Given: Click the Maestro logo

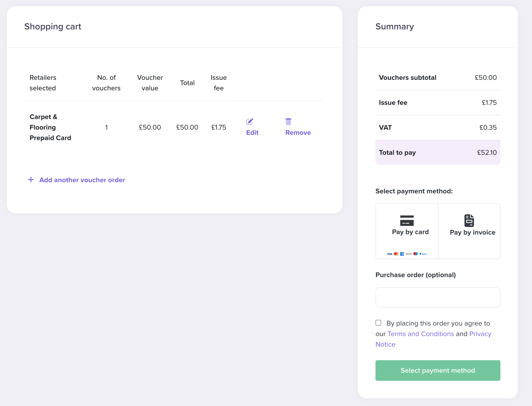Looking at the screenshot, I should [x=416, y=254].
